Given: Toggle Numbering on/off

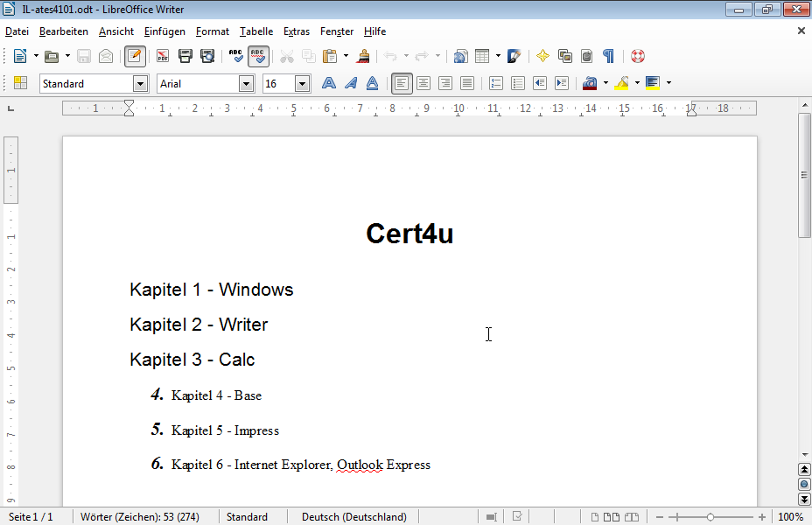Looking at the screenshot, I should (x=496, y=83).
